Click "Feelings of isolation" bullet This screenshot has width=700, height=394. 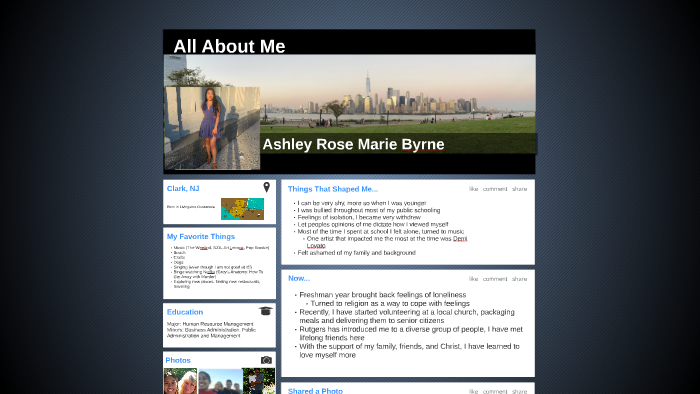[x=359, y=217]
